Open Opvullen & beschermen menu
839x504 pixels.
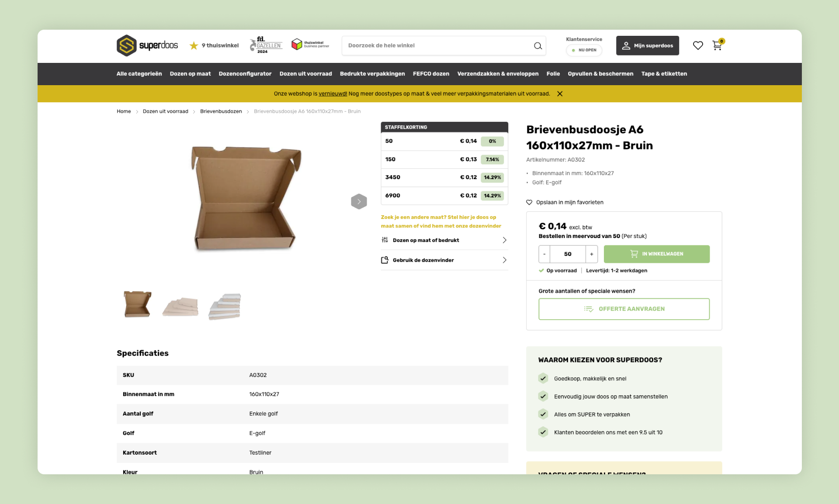(600, 74)
